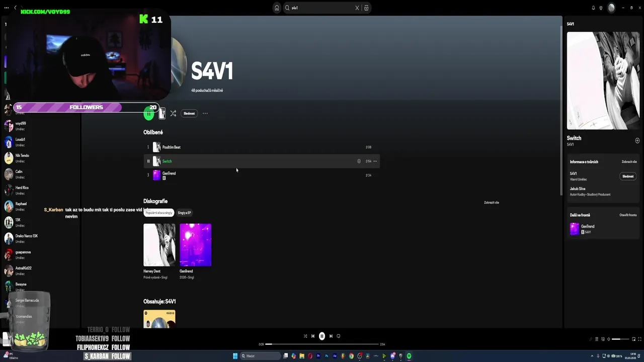Select the track Poultím Beat
Screen dimensions: 644x362
[262, 147]
